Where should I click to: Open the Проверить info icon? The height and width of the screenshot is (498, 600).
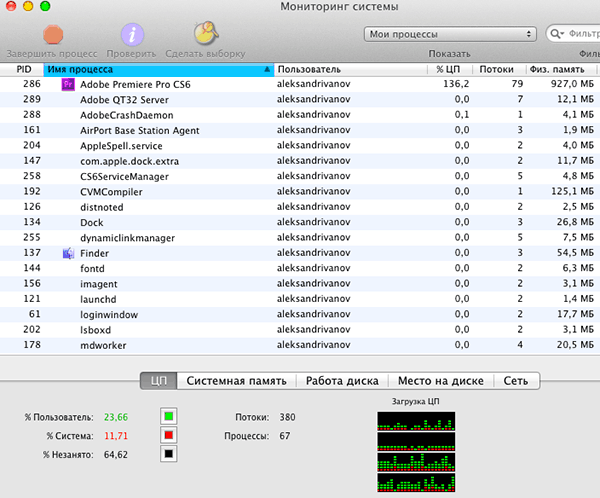(132, 34)
